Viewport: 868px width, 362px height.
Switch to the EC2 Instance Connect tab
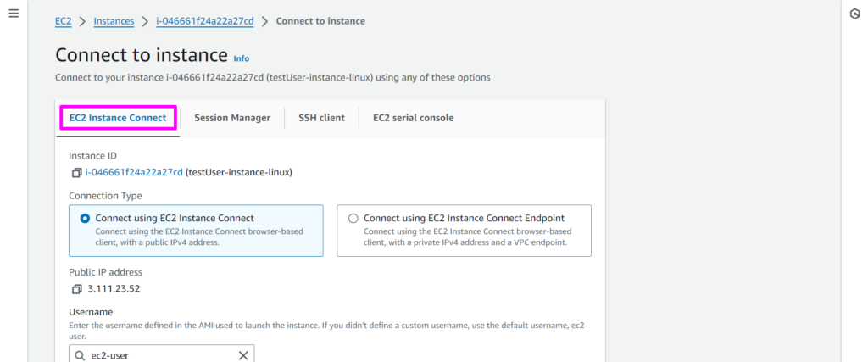point(118,118)
